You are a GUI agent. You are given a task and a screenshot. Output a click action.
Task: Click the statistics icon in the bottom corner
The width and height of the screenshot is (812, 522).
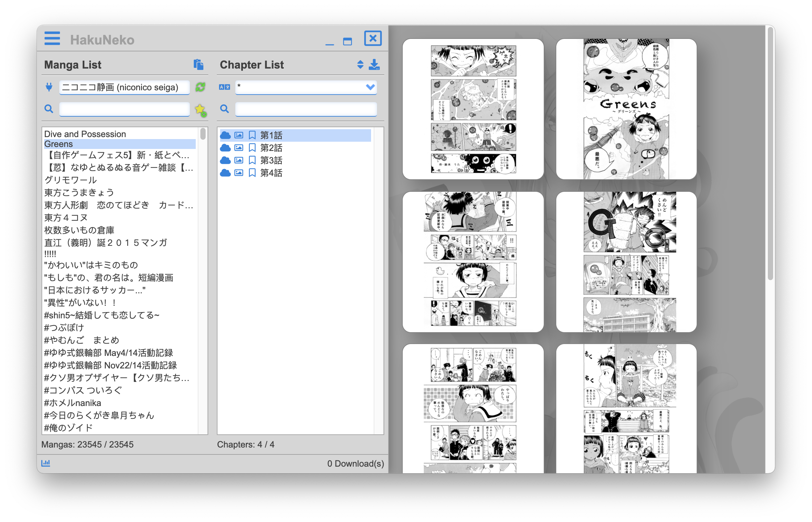[46, 463]
